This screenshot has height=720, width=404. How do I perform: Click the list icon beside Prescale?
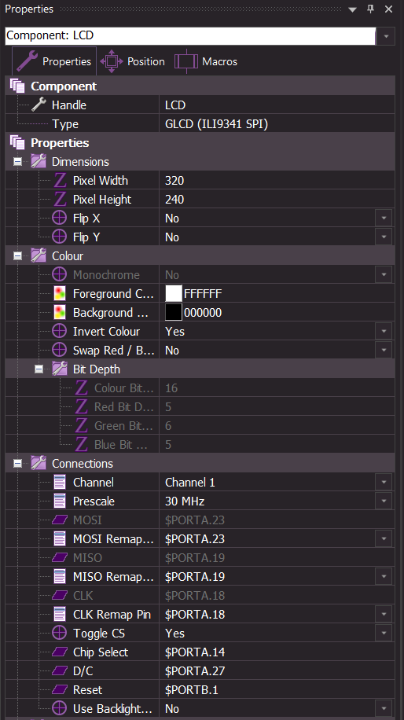coord(60,501)
